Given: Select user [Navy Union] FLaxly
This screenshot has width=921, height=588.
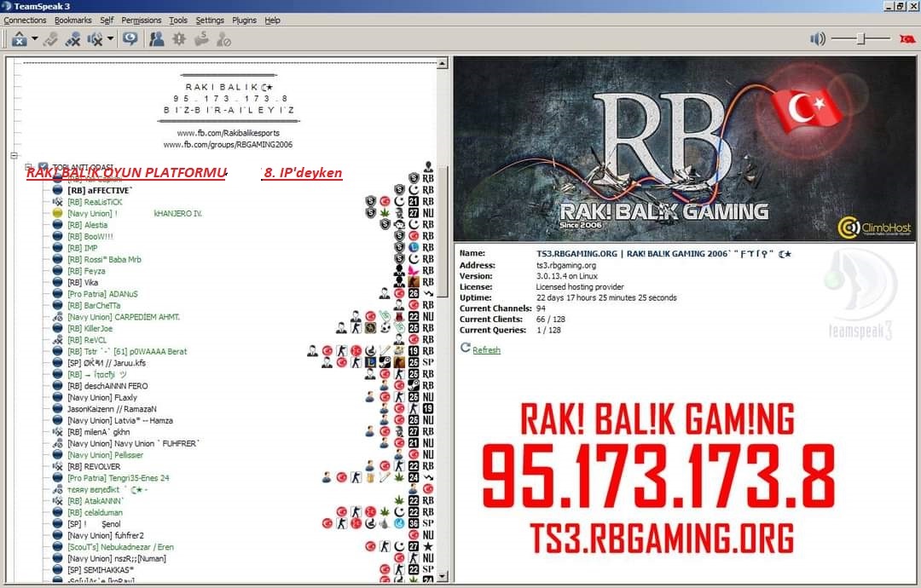Looking at the screenshot, I should click(x=102, y=397).
